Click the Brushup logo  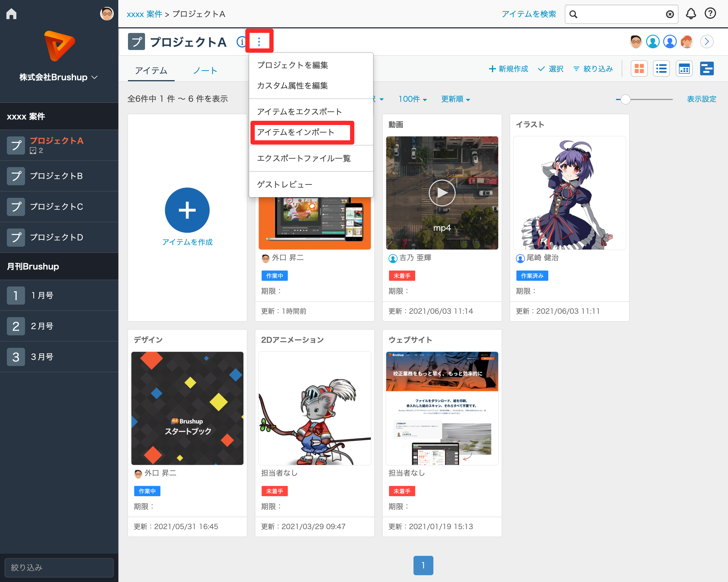pyautogui.click(x=59, y=46)
